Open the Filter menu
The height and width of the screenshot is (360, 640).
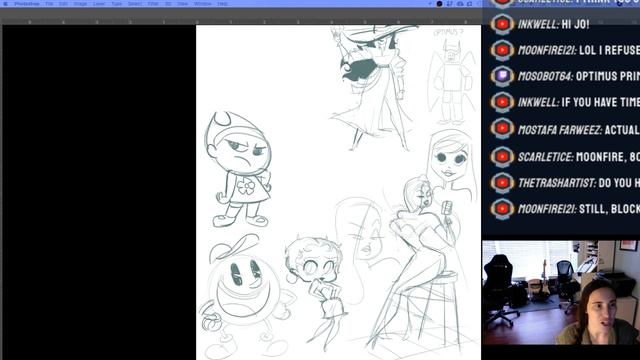tap(153, 4)
